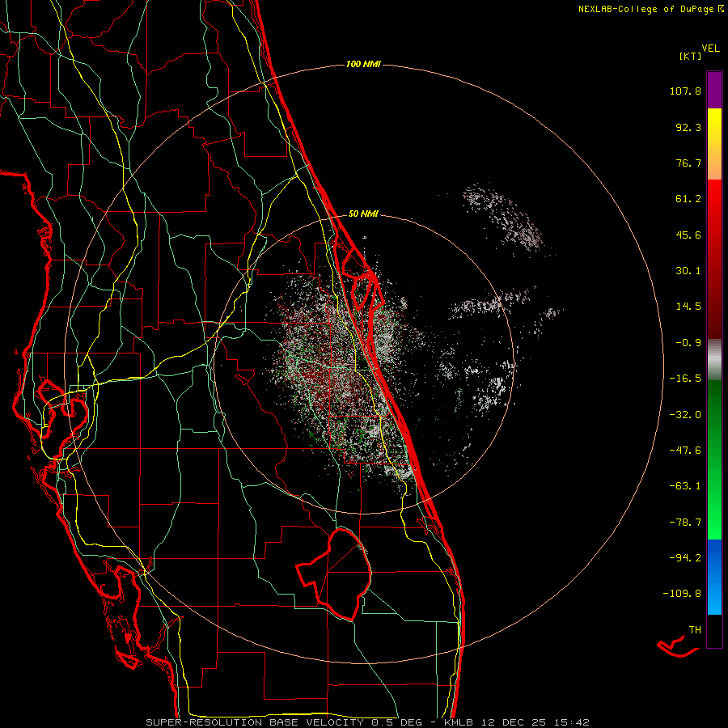The height and width of the screenshot is (728, 728).
Task: Select the -16.5 legend value
Action: click(685, 379)
